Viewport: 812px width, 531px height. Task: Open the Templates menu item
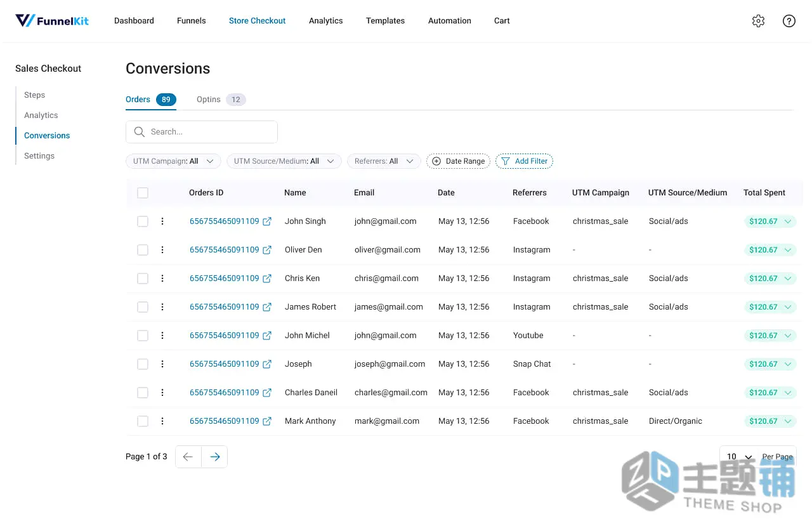click(385, 21)
